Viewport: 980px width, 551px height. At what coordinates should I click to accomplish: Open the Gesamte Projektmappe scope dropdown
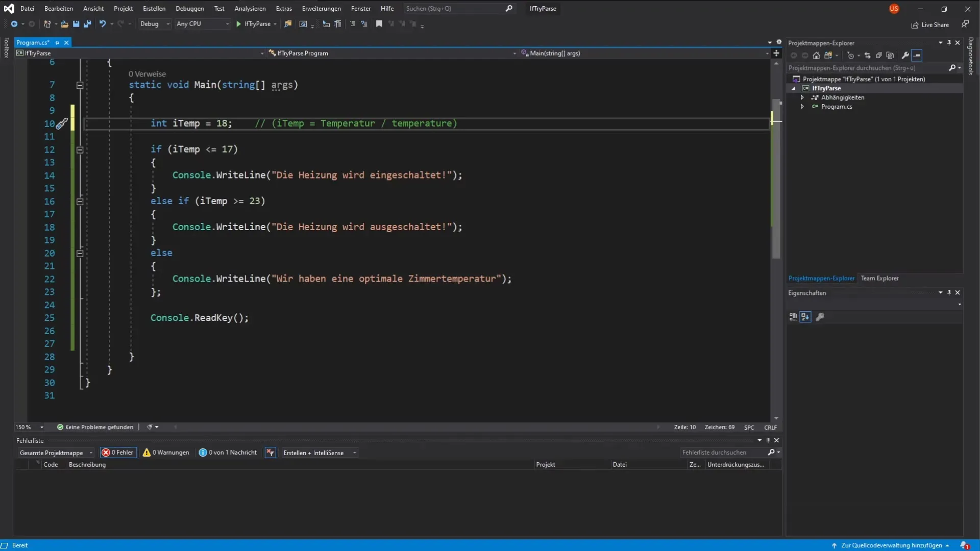pyautogui.click(x=56, y=453)
